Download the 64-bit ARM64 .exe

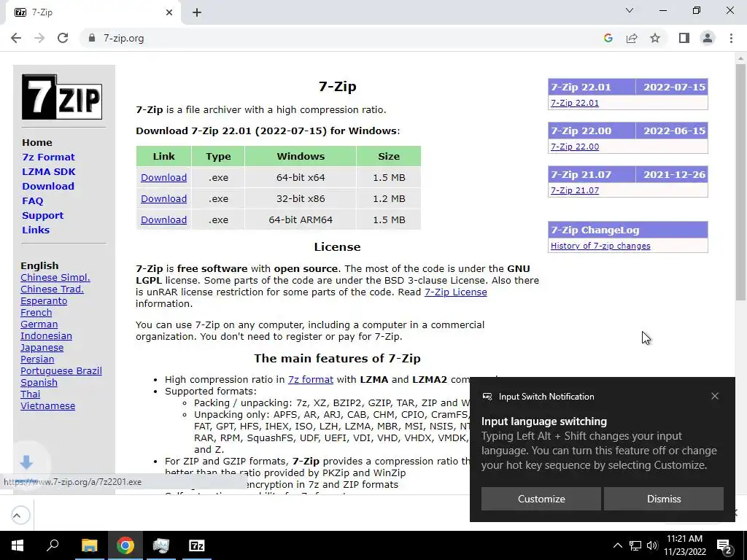click(x=163, y=219)
